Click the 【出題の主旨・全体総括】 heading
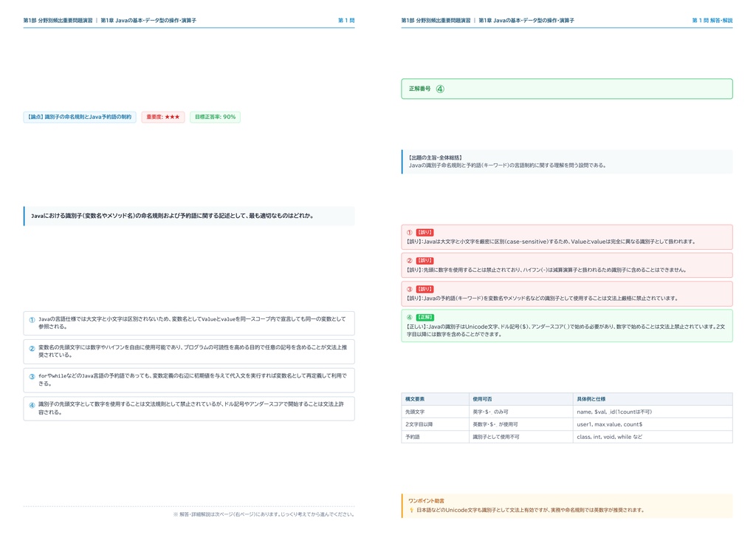This screenshot has width=756, height=535. coord(436,157)
